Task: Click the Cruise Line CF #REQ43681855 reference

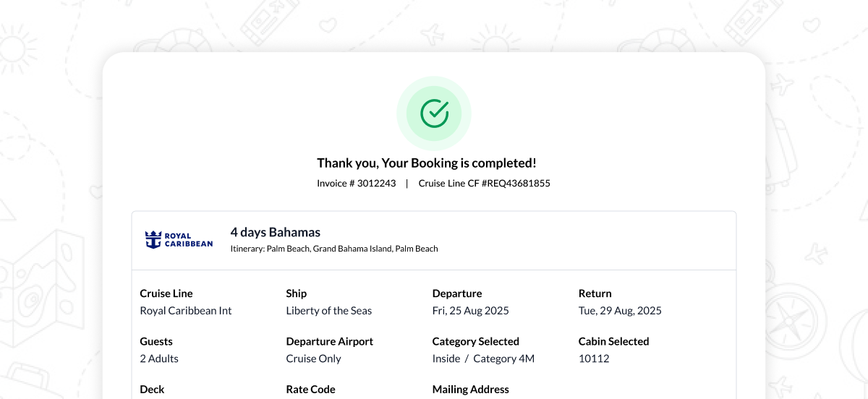Action: (484, 184)
